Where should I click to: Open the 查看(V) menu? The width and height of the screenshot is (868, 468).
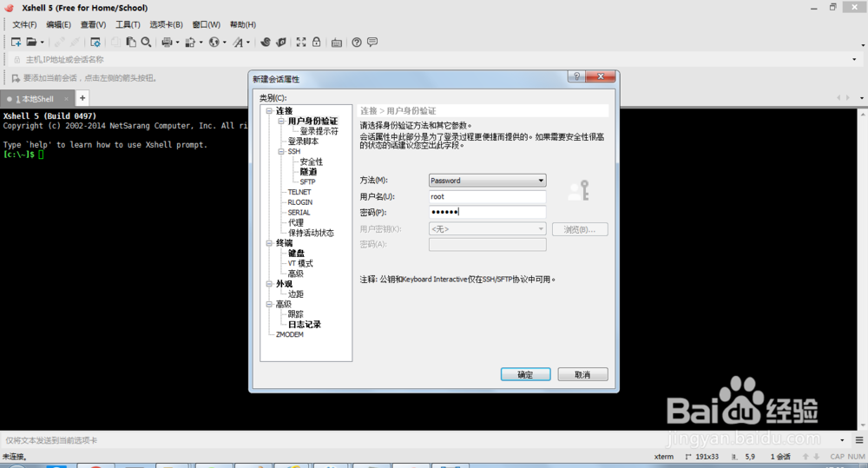[x=93, y=24]
